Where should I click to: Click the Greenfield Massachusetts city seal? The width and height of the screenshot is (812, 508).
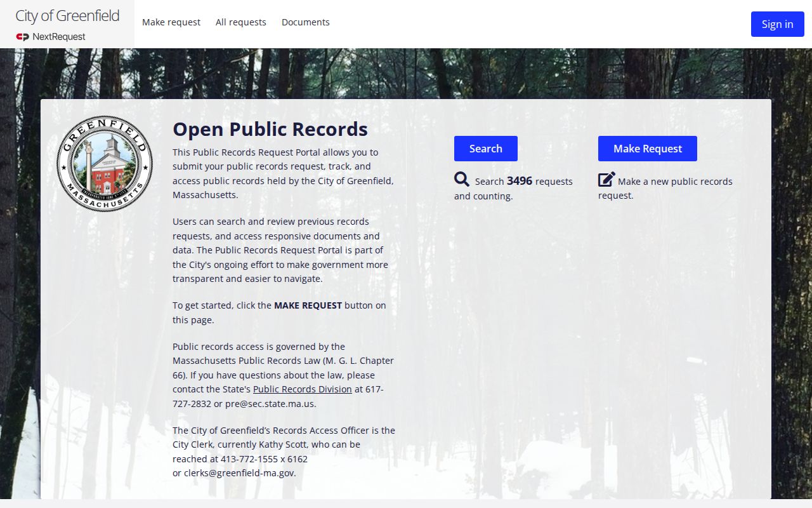[105, 163]
